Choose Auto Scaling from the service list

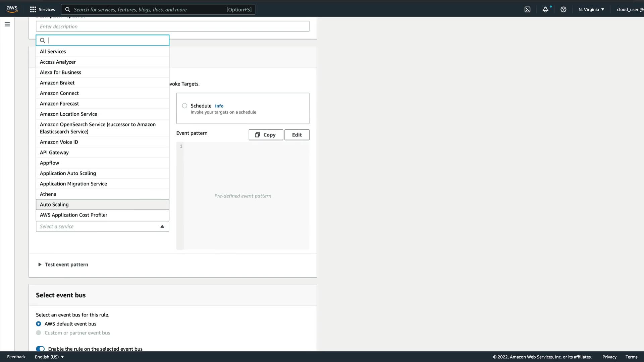[x=54, y=204]
